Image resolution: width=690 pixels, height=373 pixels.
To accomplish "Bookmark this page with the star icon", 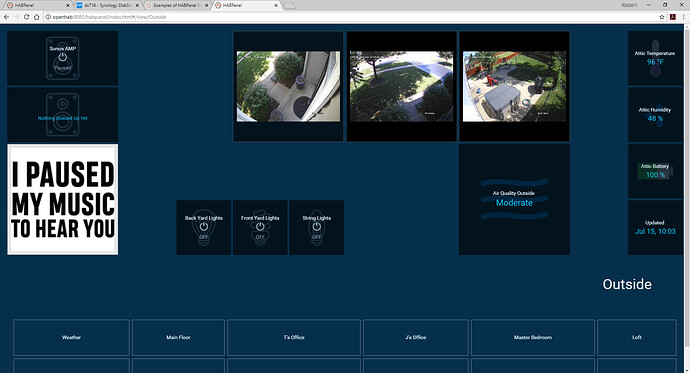I will [x=662, y=17].
